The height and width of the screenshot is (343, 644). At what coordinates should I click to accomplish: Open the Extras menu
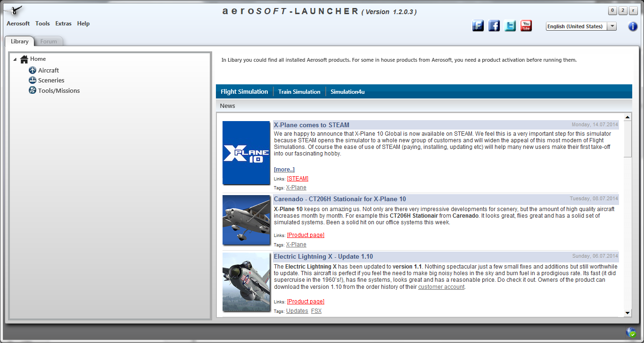tap(63, 23)
